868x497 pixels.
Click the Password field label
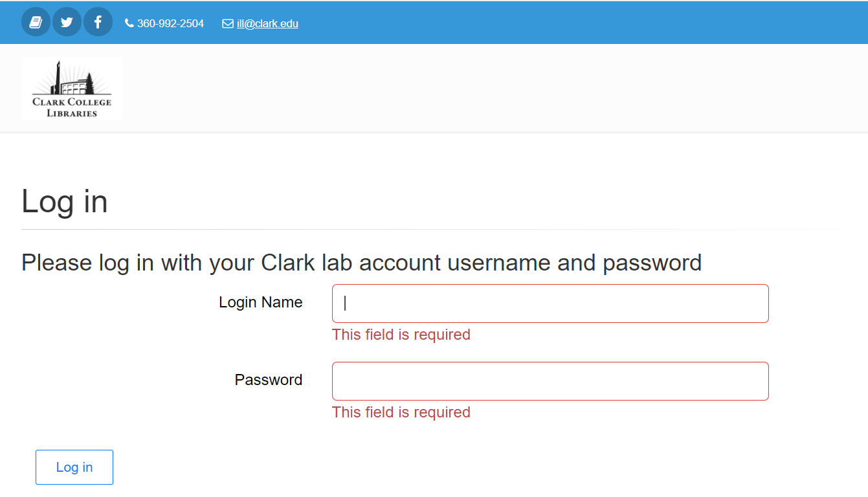pos(269,380)
